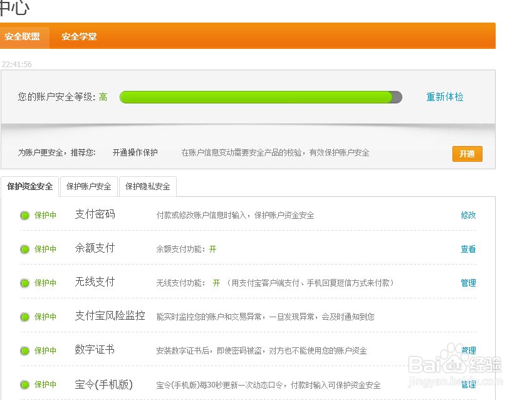Click 管理 link for 宝令(手机版)

pos(468,384)
